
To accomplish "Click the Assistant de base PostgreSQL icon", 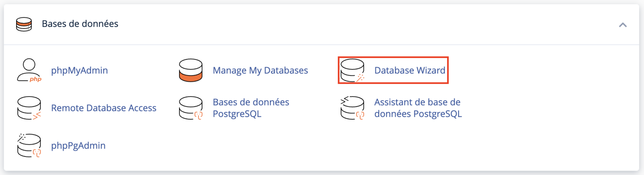I will click(352, 108).
